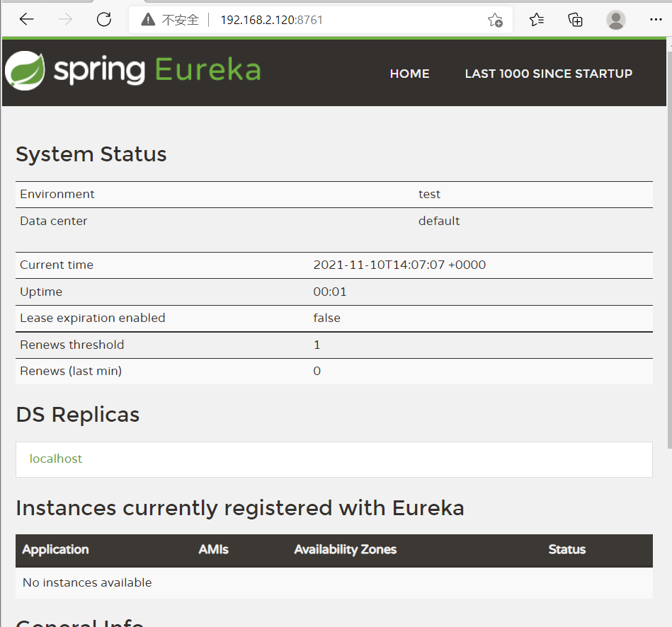Image resolution: width=672 pixels, height=627 pixels.
Task: Click 'Instances currently registered with Eureka' heading
Action: coord(240,508)
